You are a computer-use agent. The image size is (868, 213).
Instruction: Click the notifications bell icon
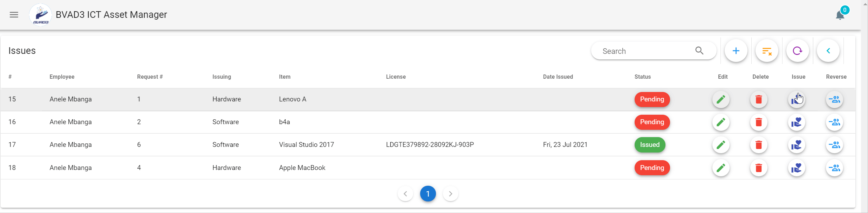(x=840, y=15)
